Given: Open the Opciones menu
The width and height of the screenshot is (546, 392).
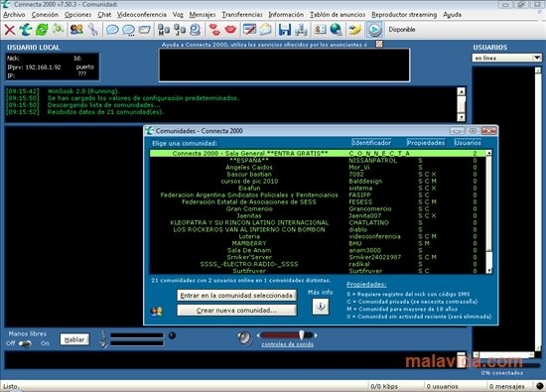Looking at the screenshot, I should tap(77, 15).
